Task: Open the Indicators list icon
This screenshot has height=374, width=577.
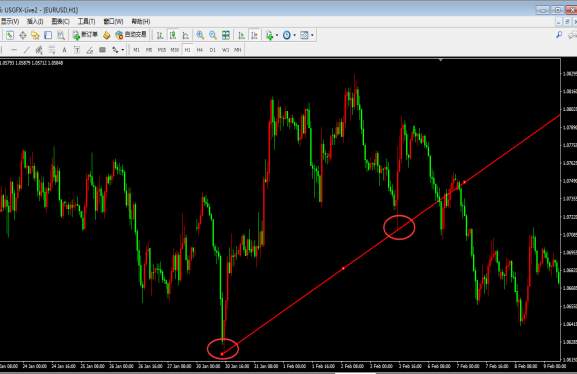Action: (x=269, y=35)
